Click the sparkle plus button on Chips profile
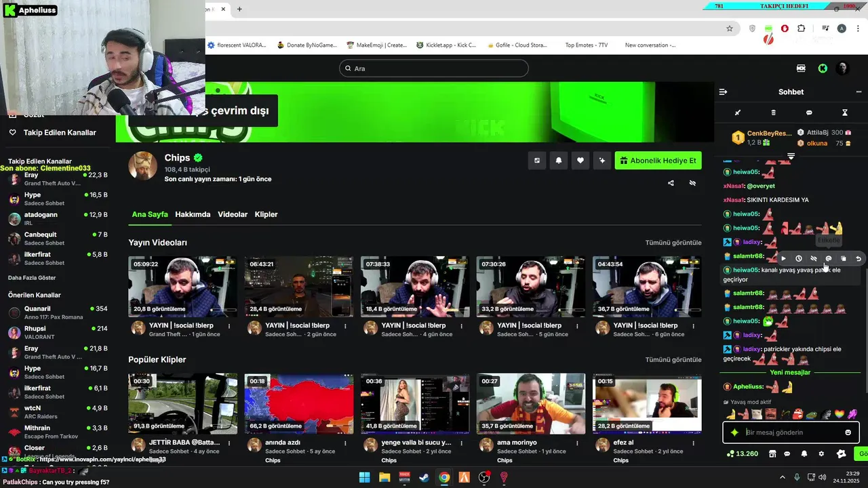 coord(601,161)
